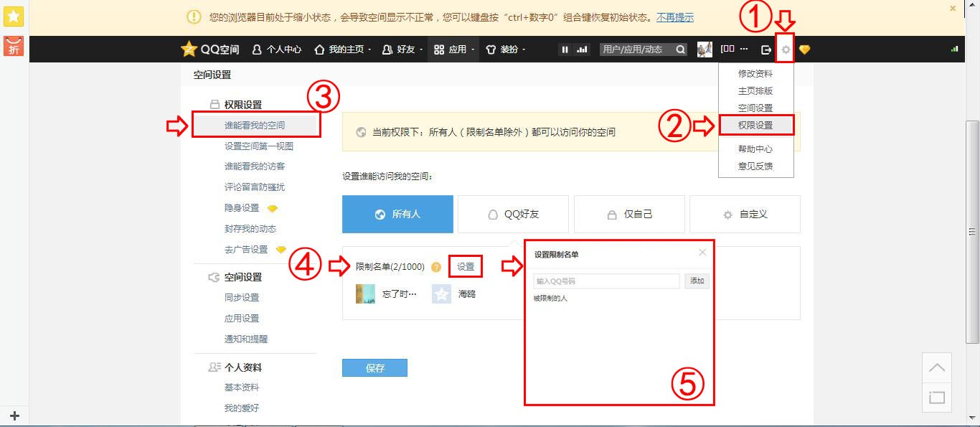The width and height of the screenshot is (980, 427).
Task: Choose 仅自己 access option
Action: pos(629,214)
